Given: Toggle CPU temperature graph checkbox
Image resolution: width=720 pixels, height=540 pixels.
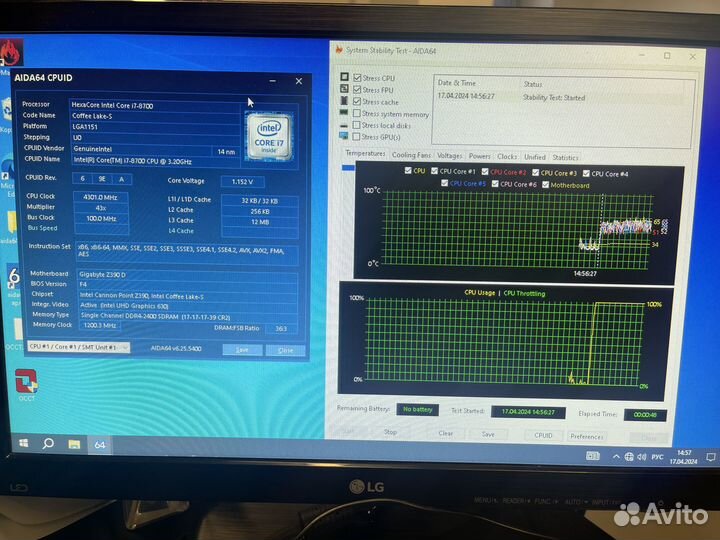Looking at the screenshot, I should pyautogui.click(x=408, y=170).
